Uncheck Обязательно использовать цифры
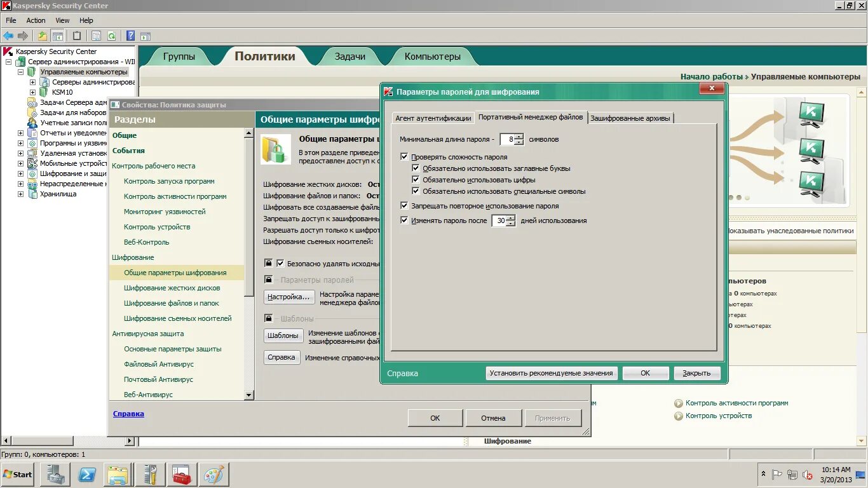The width and height of the screenshot is (868, 488). [x=416, y=180]
